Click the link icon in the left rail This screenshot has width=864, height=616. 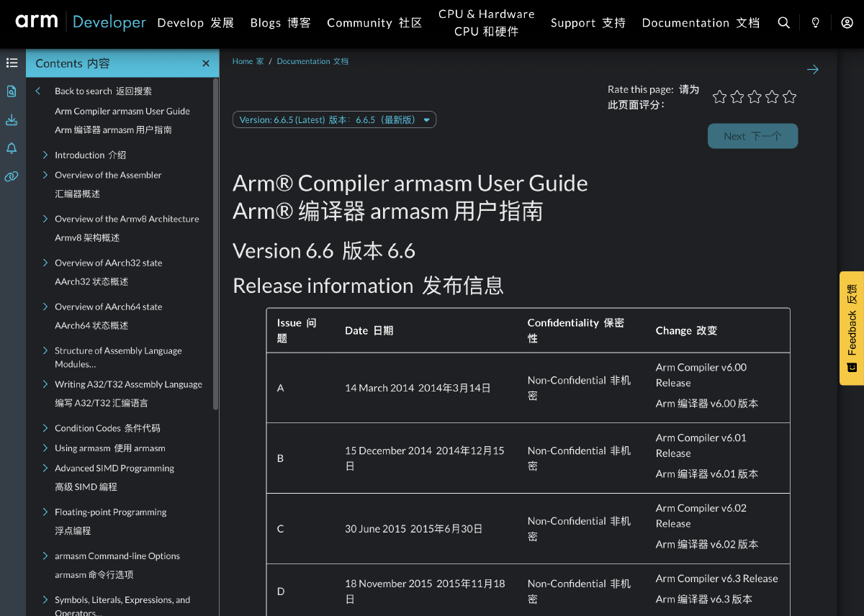(x=12, y=176)
